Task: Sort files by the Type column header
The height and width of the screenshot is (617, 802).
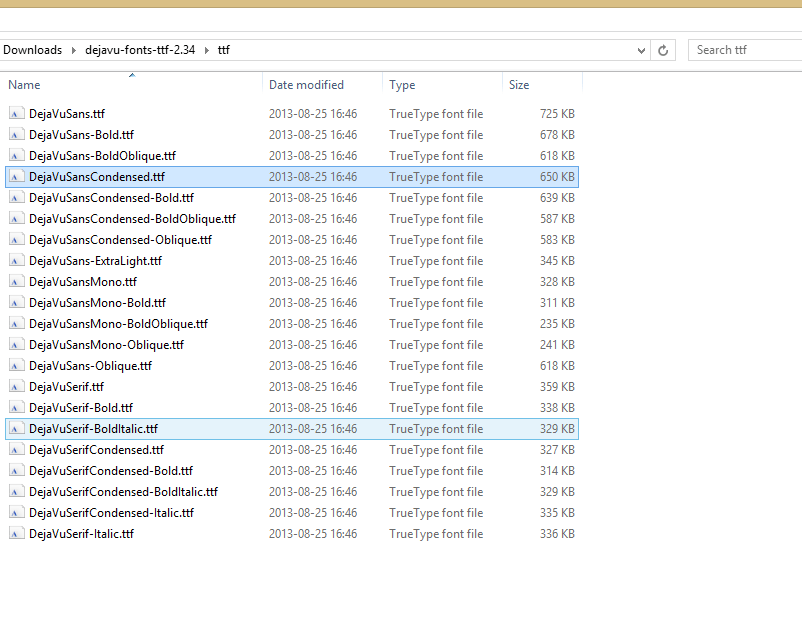Action: 402,85
